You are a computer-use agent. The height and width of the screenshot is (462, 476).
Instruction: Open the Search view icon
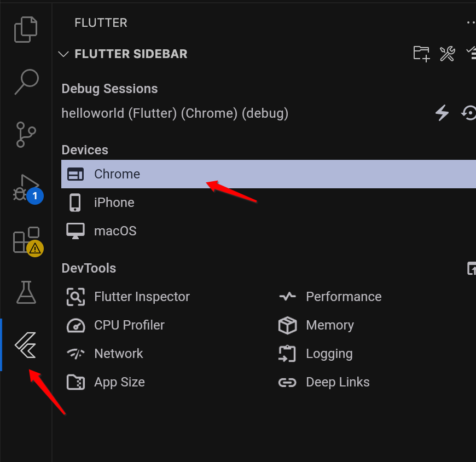[26, 82]
